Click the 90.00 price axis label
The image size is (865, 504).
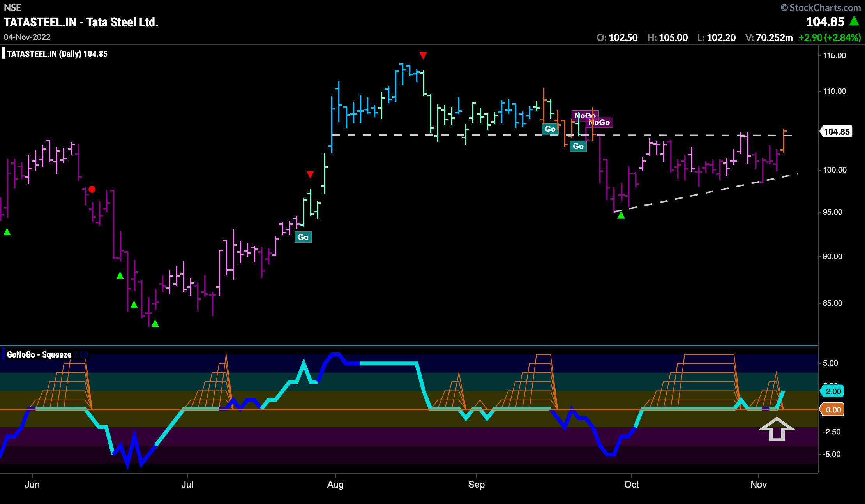[833, 256]
